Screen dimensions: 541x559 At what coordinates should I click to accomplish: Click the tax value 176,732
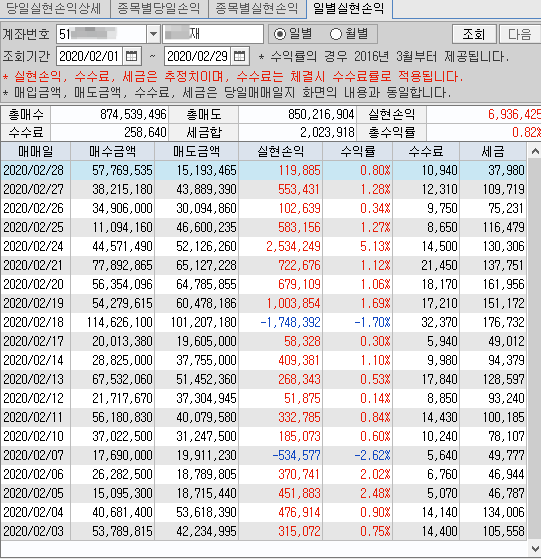pyautogui.click(x=504, y=322)
